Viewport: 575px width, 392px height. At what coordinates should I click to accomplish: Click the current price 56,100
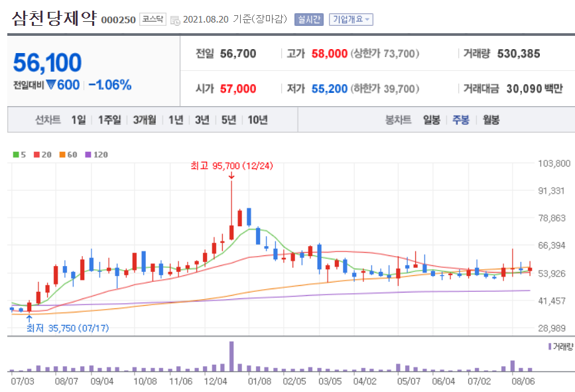point(47,62)
